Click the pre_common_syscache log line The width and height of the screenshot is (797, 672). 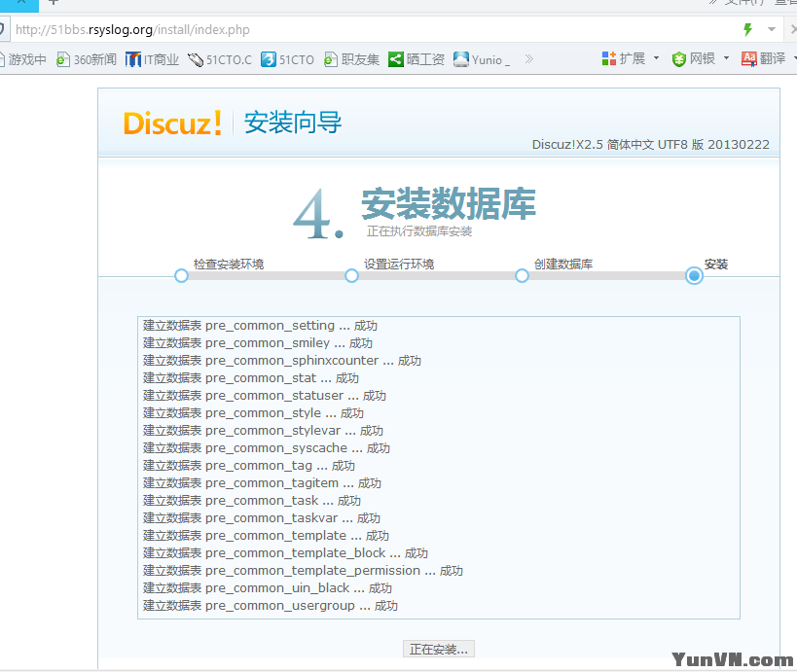click(x=267, y=448)
